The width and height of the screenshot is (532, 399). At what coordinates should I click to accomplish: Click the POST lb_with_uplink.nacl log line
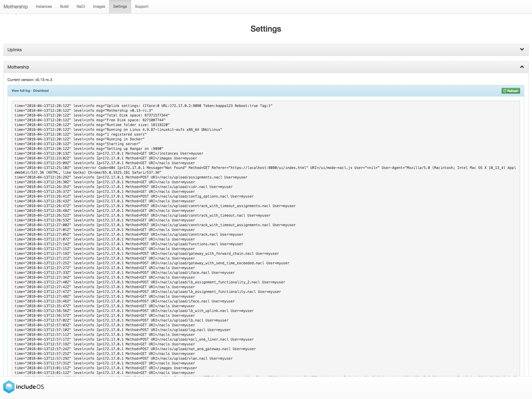[x=134, y=311]
